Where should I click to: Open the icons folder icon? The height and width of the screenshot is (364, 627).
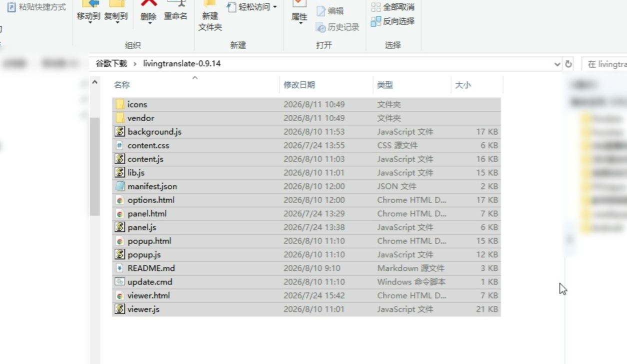(x=119, y=104)
